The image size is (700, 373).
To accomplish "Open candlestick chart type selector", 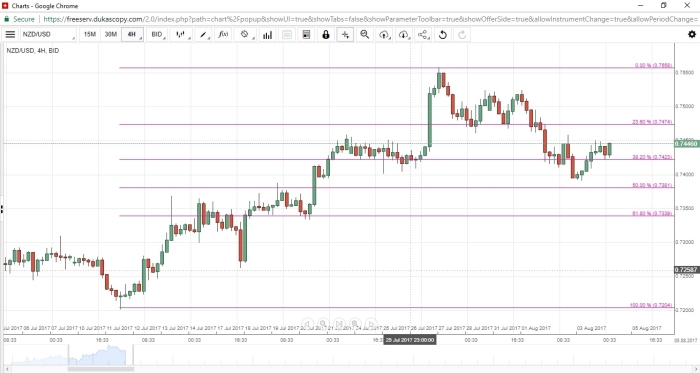I will tap(181, 34).
